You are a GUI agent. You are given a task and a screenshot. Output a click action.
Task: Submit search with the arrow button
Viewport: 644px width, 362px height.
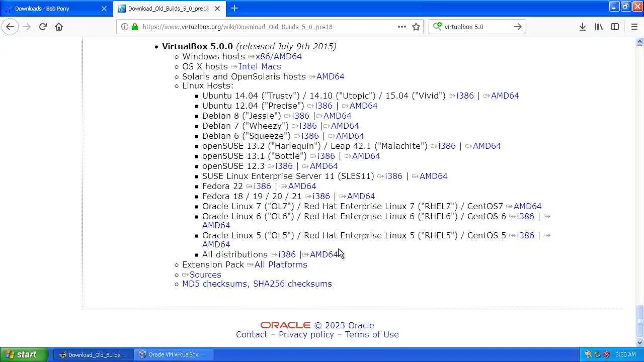point(517,27)
